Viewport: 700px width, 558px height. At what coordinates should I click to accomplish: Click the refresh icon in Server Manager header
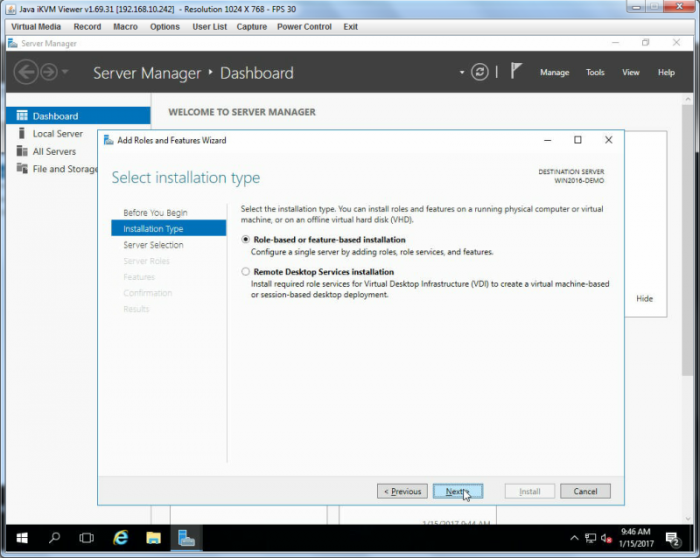[x=479, y=72]
